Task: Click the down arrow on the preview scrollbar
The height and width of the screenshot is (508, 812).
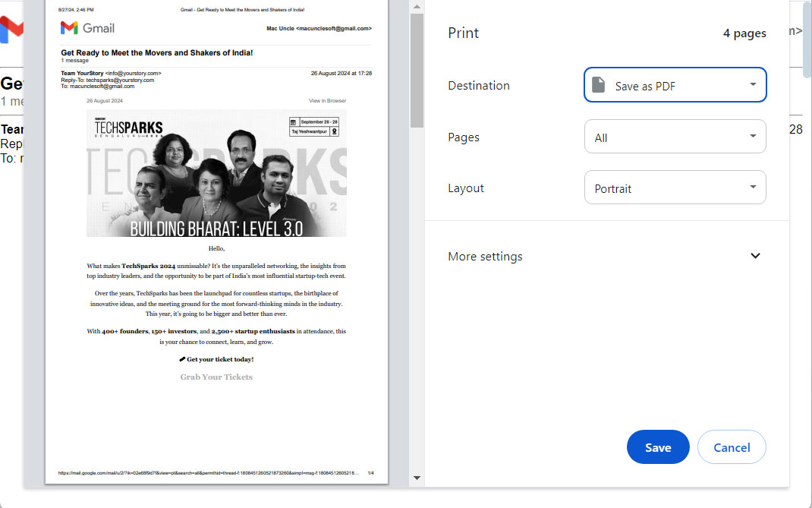Action: pyautogui.click(x=417, y=478)
